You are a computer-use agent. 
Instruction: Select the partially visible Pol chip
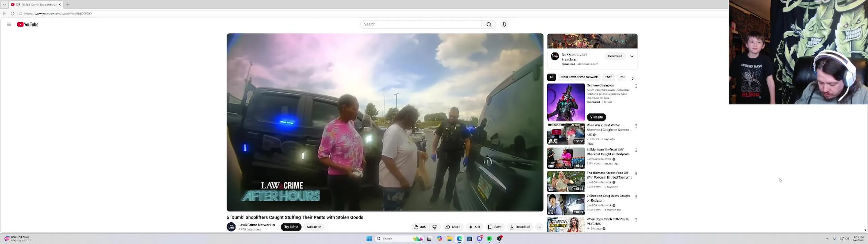coord(622,77)
